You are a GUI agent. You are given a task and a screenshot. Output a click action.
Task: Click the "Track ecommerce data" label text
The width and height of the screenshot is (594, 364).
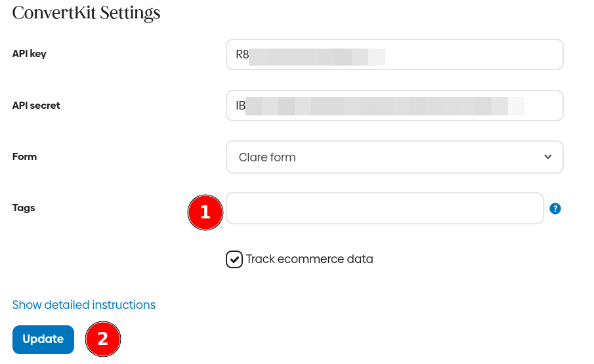309,259
